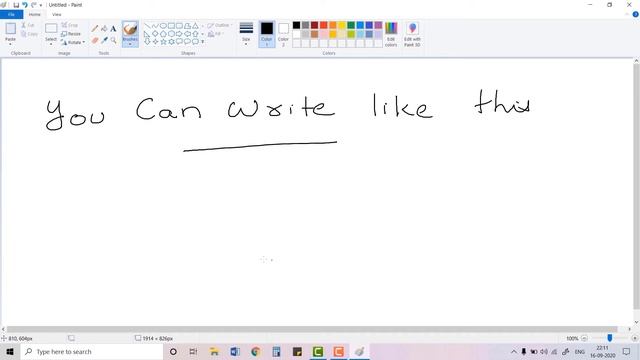The image size is (640, 360).
Task: Choose the Triangle shape
Action: point(196,26)
